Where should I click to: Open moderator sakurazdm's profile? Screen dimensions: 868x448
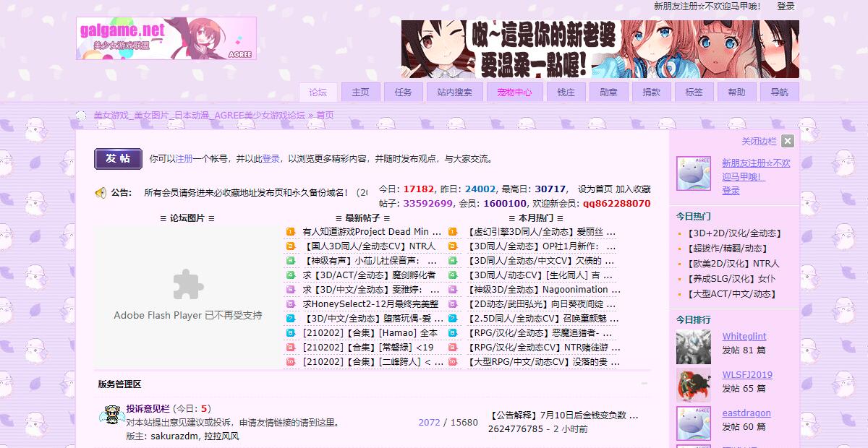pos(174,436)
